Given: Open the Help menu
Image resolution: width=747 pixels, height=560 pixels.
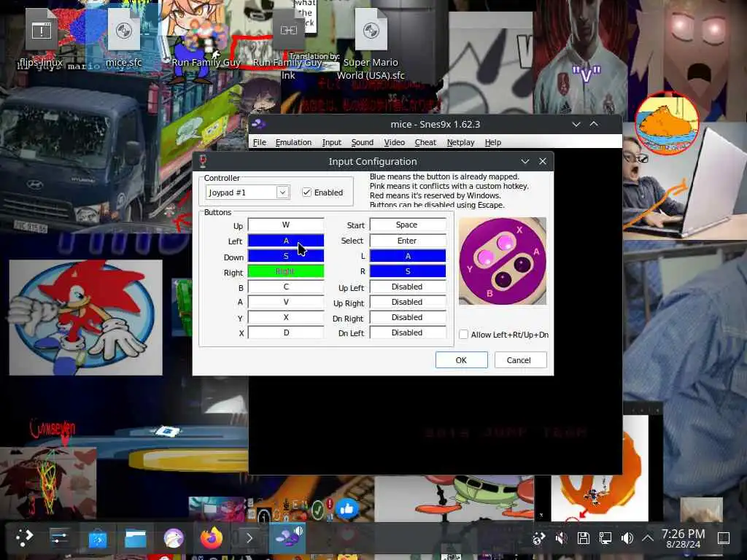Looking at the screenshot, I should pos(492,142).
